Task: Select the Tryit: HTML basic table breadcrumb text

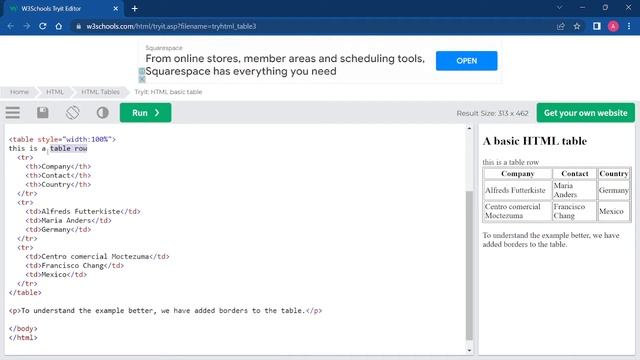Action: click(x=168, y=92)
